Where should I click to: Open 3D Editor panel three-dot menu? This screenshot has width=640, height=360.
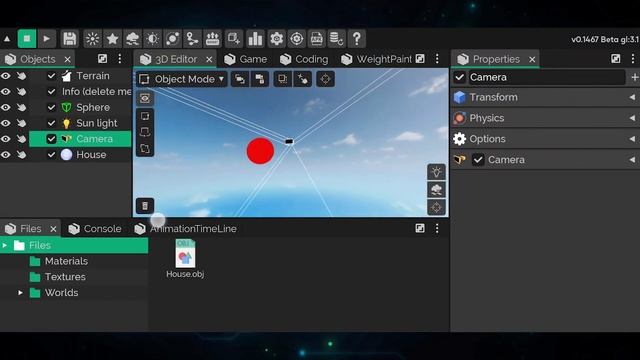(x=437, y=59)
